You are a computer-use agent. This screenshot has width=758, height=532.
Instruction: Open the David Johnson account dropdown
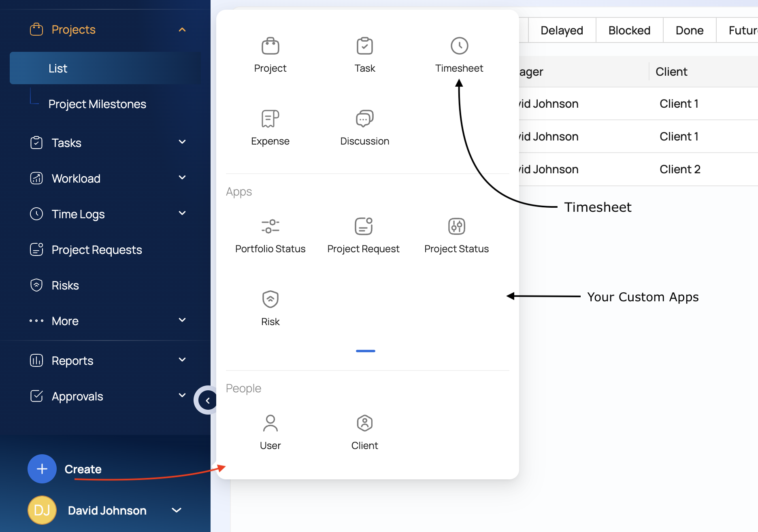point(177,511)
